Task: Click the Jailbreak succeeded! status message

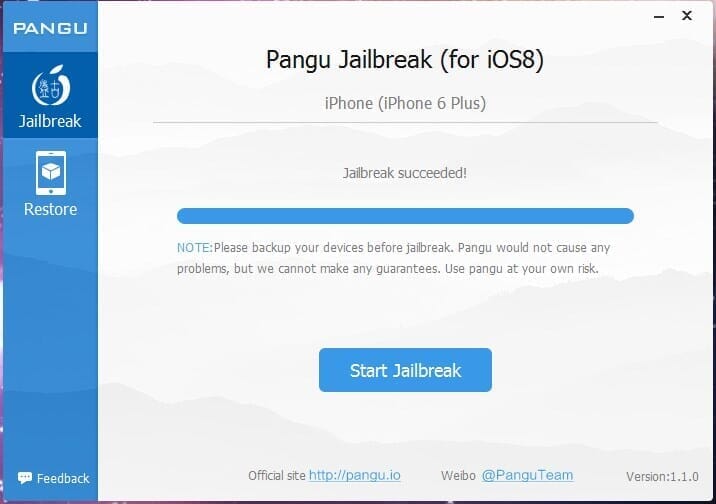Action: pos(405,173)
